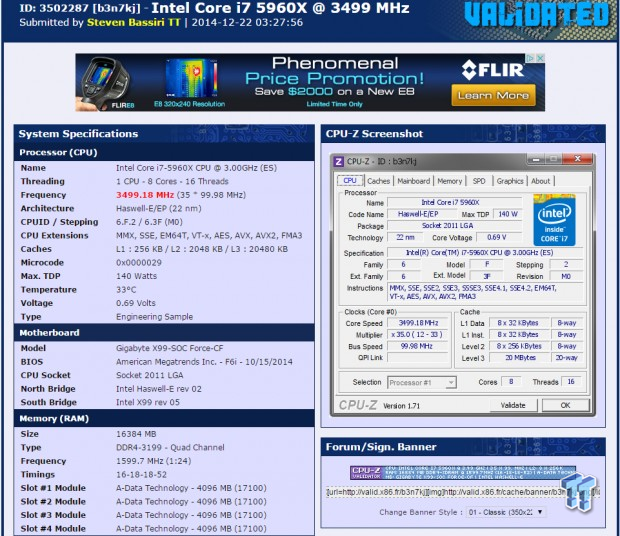
Task: Click the AdChoices triangle icon on ad
Action: [x=530, y=58]
